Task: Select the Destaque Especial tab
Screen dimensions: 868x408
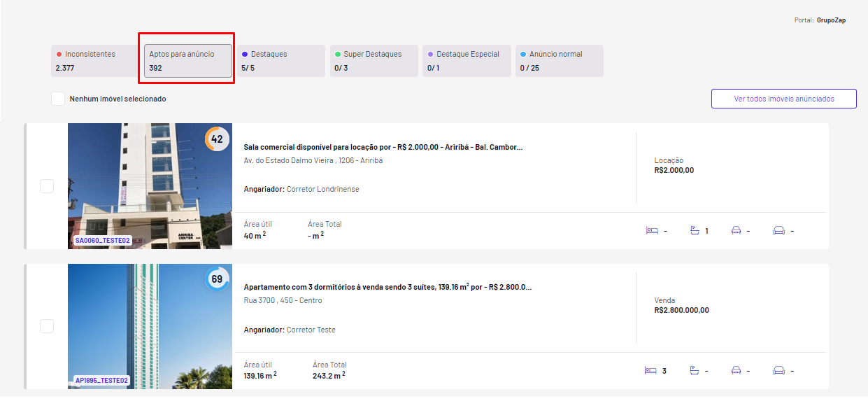Action: [x=467, y=61]
